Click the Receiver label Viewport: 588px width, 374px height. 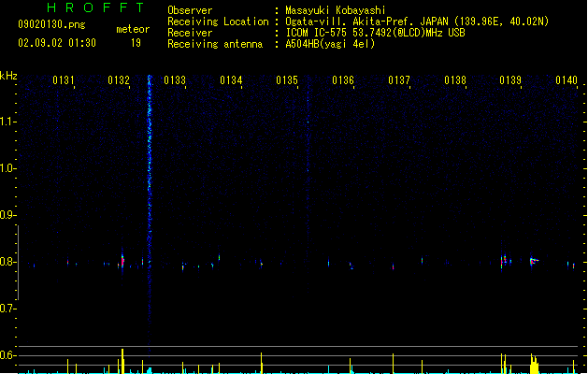[x=190, y=33]
